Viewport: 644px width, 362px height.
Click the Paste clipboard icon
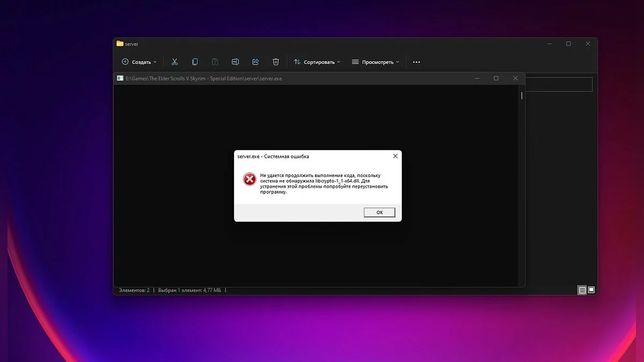coord(215,62)
